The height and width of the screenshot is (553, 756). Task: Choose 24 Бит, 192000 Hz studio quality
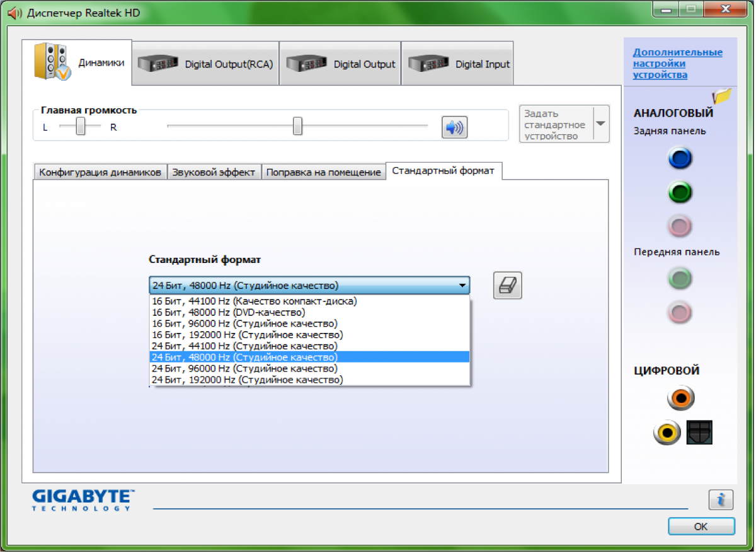click(x=309, y=380)
